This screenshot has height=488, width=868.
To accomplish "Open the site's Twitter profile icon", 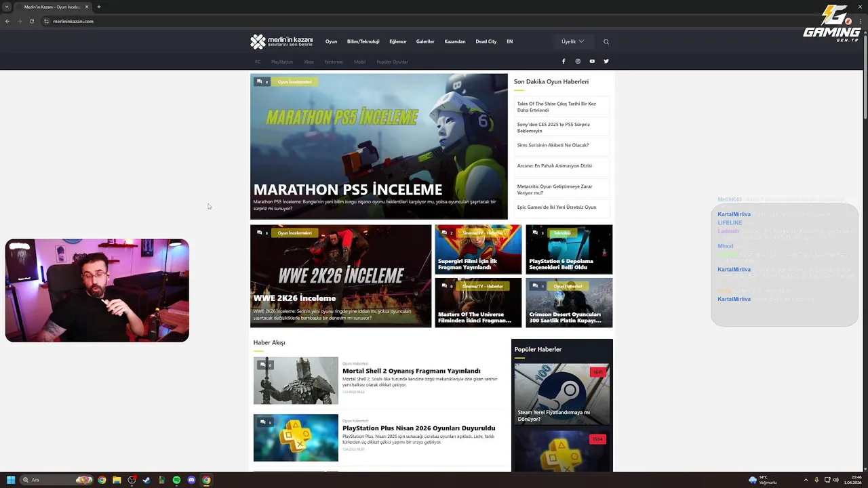I will point(606,61).
